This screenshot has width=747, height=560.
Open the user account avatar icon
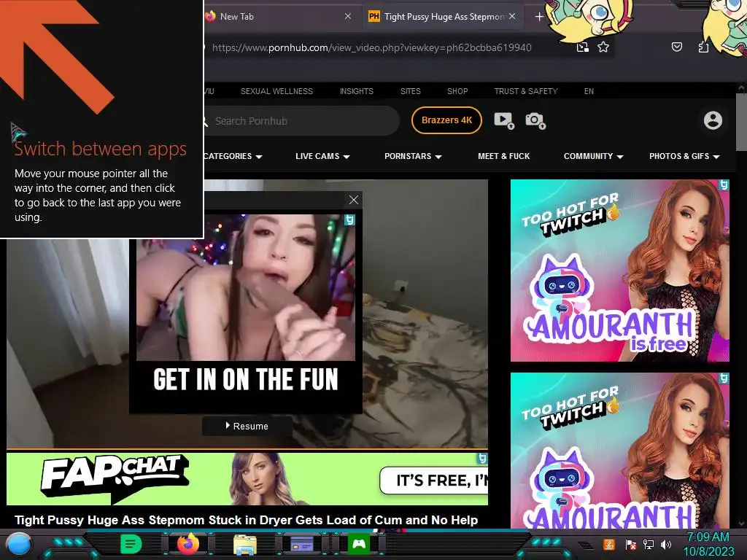point(713,120)
